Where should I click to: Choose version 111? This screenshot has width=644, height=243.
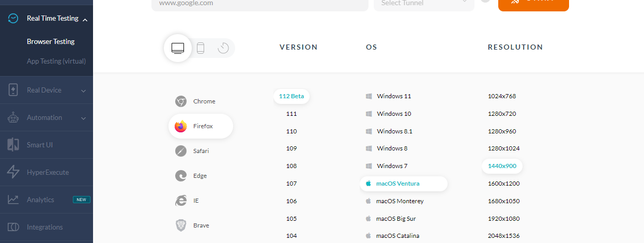[292, 114]
